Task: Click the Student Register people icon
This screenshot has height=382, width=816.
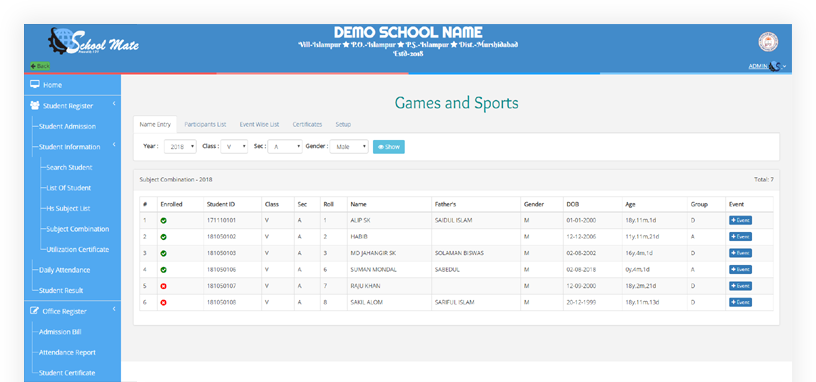Action: 35,106
